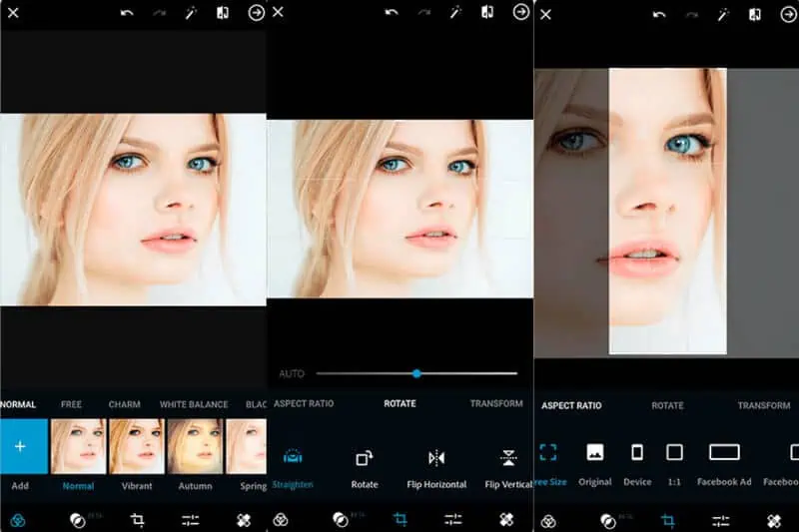Select the Autumn filter thumbnail

point(195,446)
